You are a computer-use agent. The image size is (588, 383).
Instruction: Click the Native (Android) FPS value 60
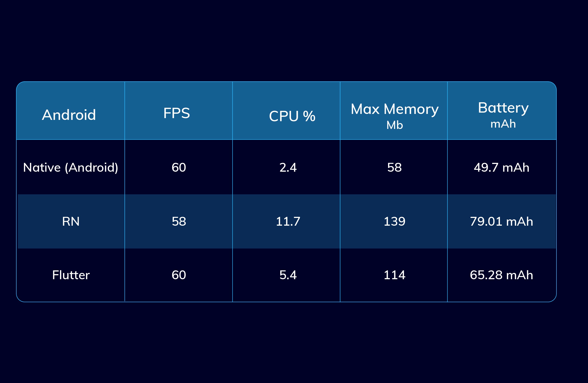pyautogui.click(x=179, y=167)
